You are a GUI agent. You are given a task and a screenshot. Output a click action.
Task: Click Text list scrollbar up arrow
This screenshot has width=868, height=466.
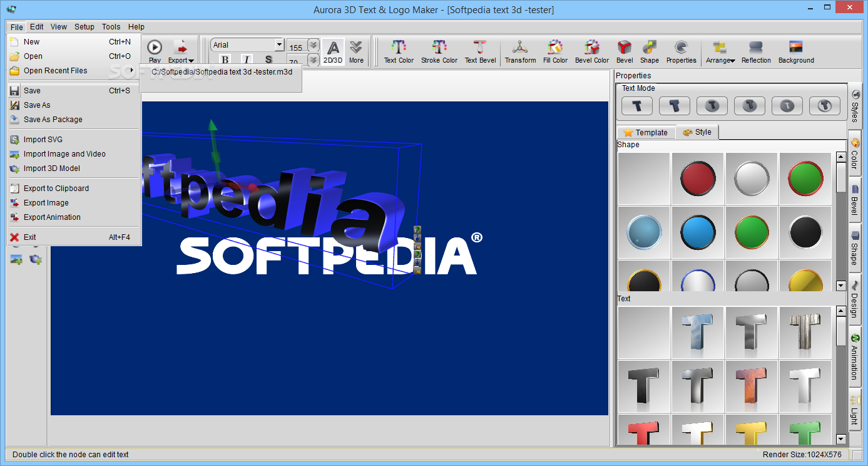(840, 311)
